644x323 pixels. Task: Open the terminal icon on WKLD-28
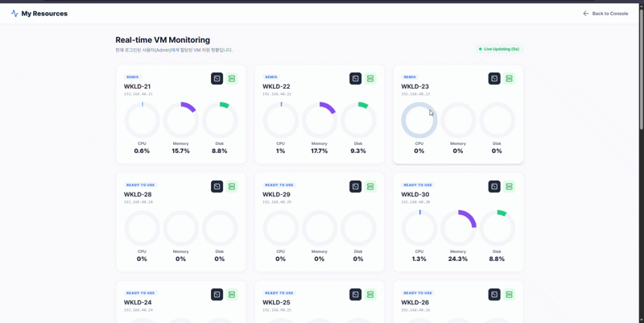(x=217, y=187)
